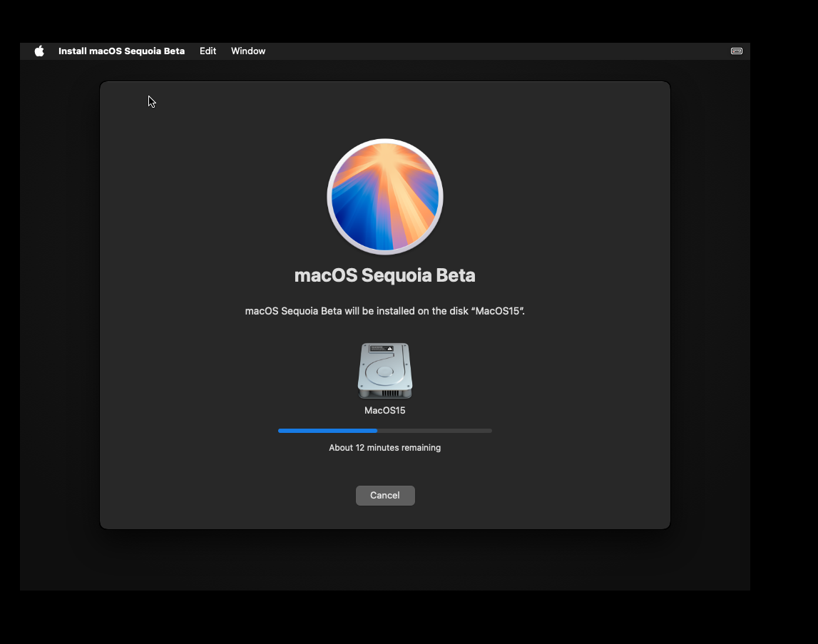
Task: Cancel the installation
Action: click(x=385, y=495)
